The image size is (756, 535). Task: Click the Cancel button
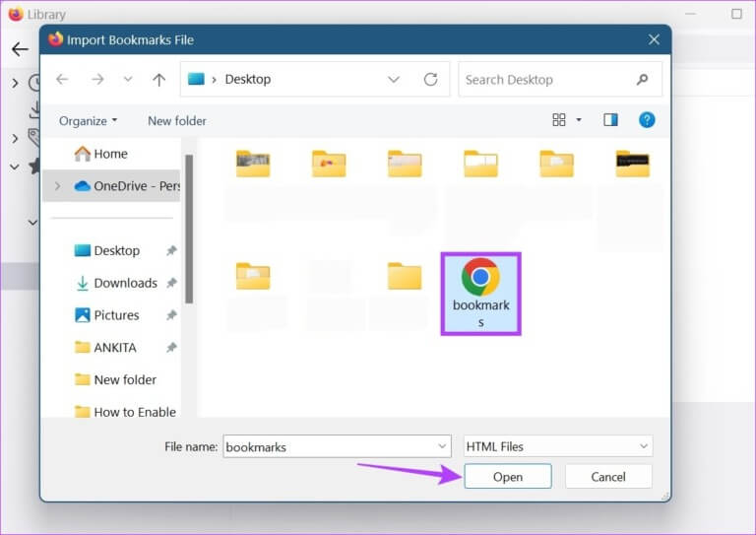coord(608,477)
